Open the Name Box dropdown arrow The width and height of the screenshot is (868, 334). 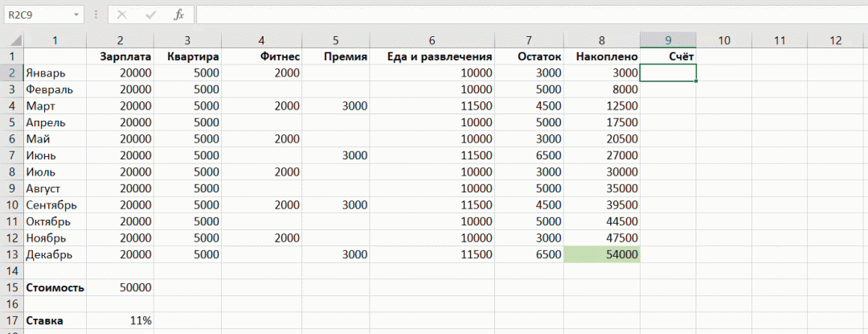pos(76,15)
